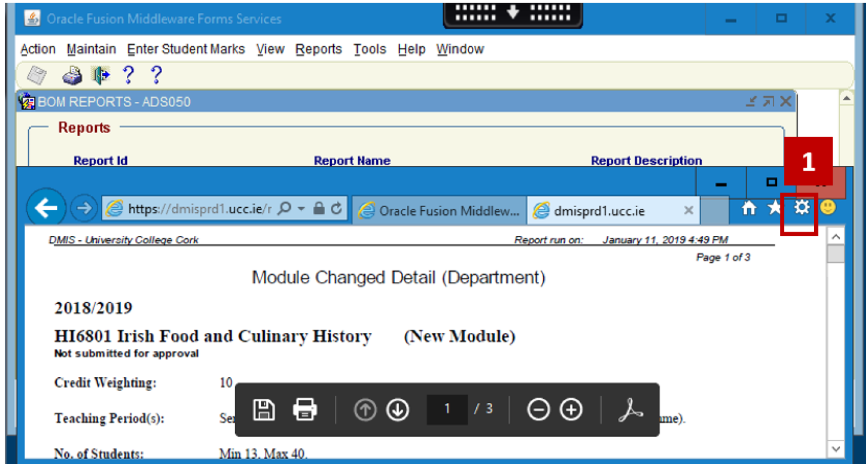Viewport: 868px width, 467px height.
Task: Print the PDF using the printer icon
Action: (304, 410)
